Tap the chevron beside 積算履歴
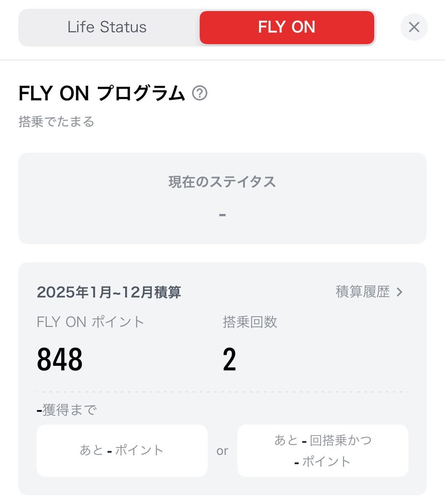445x504 pixels. [x=400, y=291]
